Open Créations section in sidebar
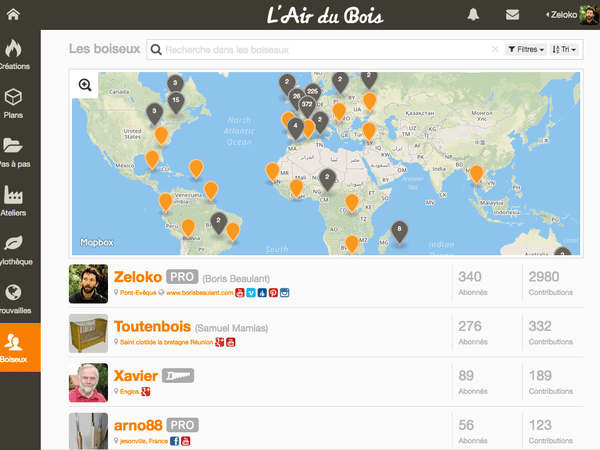Screen dimensions: 600x450 pos(14,54)
